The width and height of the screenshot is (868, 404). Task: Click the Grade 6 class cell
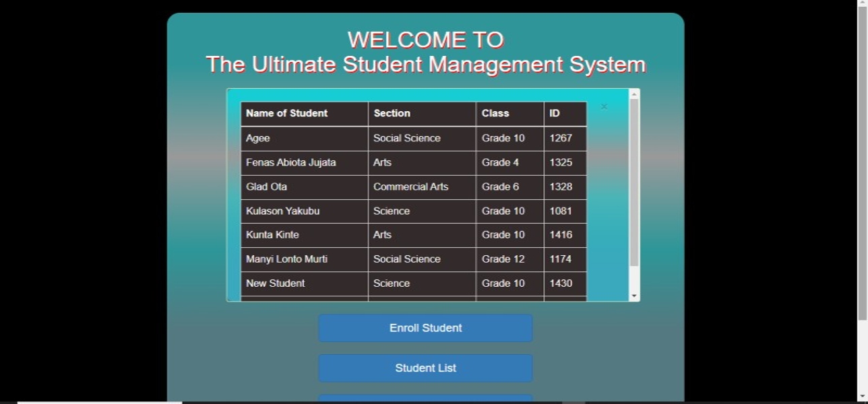(x=500, y=187)
